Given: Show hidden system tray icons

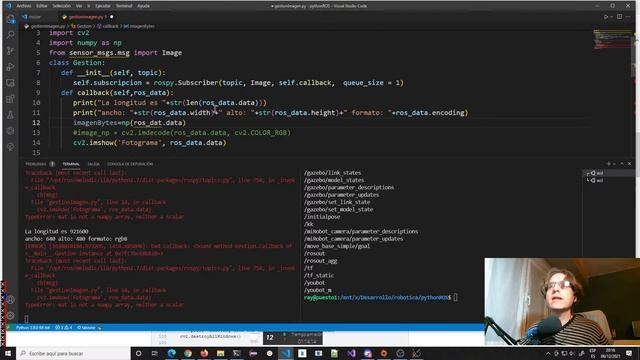Looking at the screenshot, I should tap(548, 353).
